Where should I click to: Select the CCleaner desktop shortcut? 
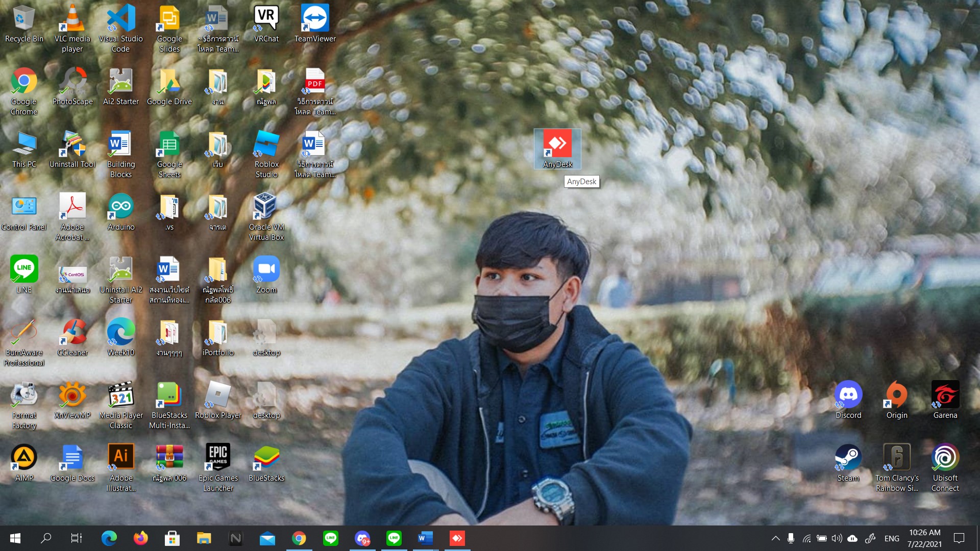point(72,338)
